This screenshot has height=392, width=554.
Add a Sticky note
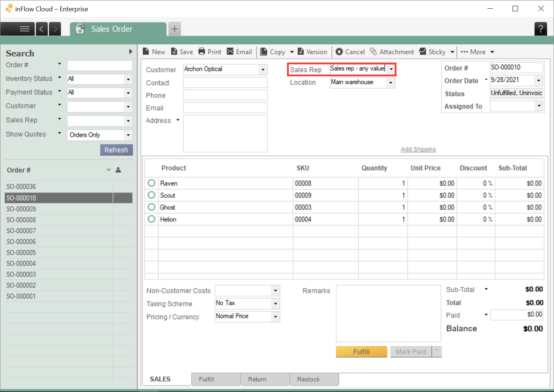pos(433,52)
